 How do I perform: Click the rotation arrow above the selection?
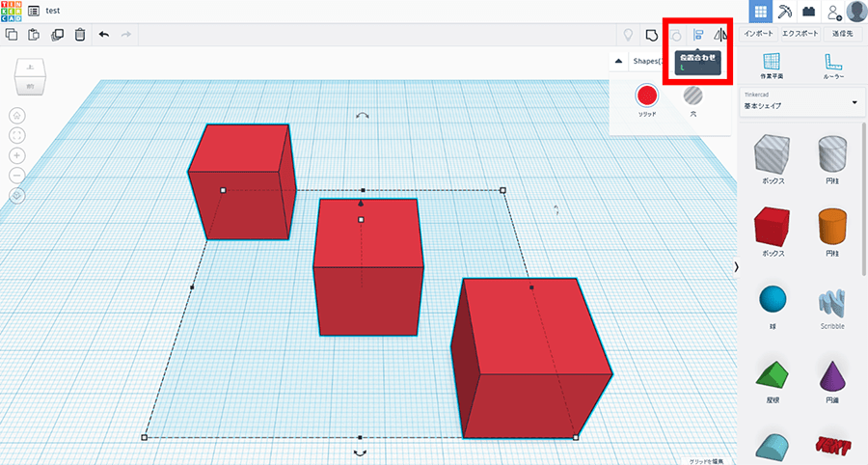click(362, 116)
